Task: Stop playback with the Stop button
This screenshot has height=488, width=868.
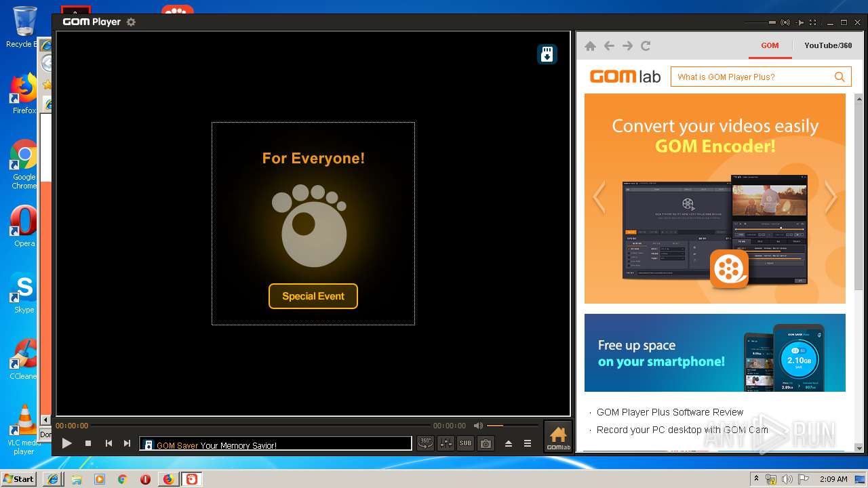Action: [88, 443]
